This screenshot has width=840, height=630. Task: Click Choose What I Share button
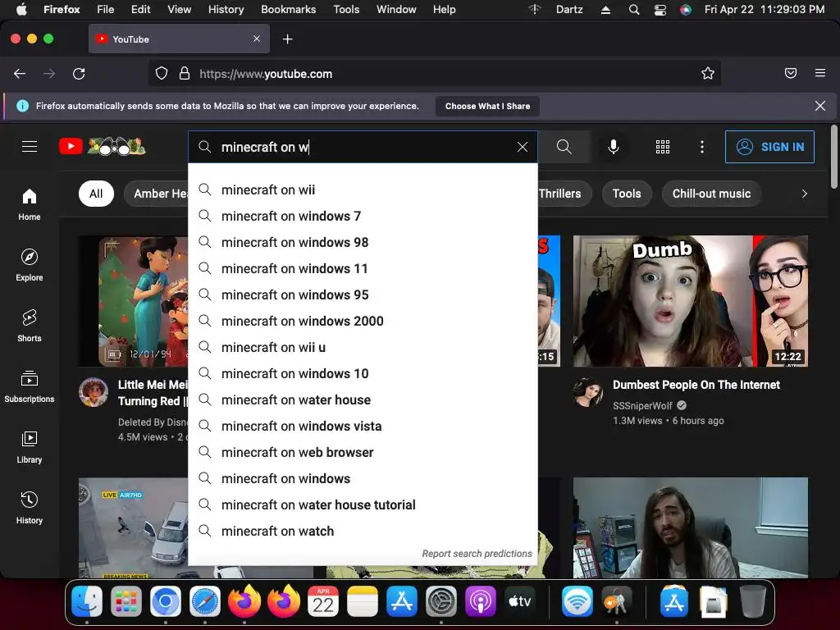click(x=487, y=106)
